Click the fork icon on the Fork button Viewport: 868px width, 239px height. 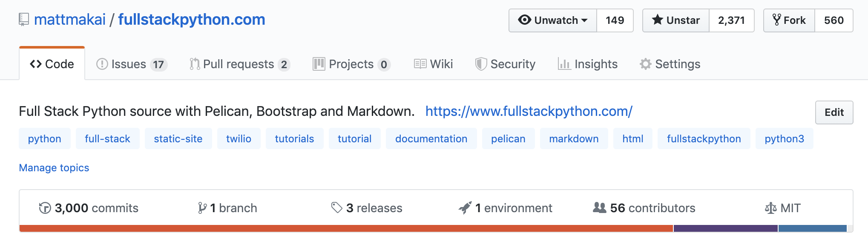777,20
